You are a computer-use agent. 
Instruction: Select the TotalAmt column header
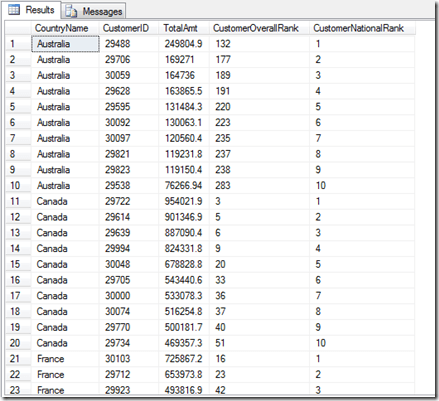pos(184,28)
